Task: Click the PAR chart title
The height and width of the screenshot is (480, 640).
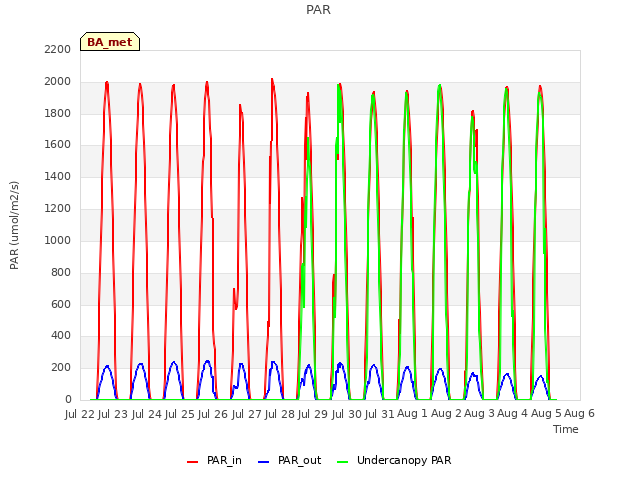Action: (318, 10)
